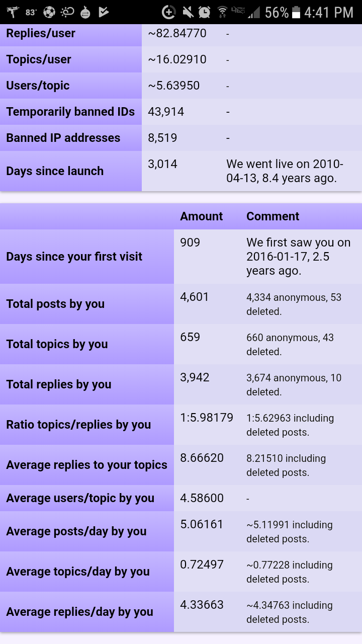Tap the data saver circle-plus icon
This screenshot has height=644, width=362.
pyautogui.click(x=169, y=12)
